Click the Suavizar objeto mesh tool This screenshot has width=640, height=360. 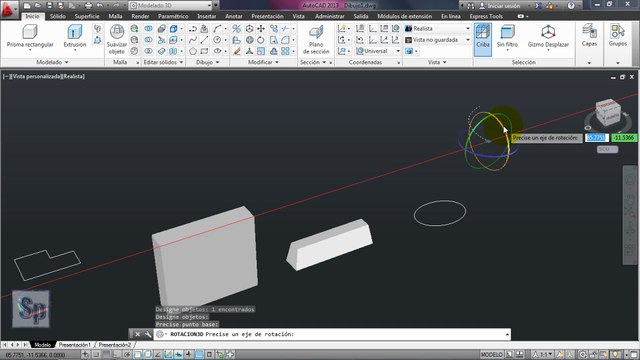[117, 40]
